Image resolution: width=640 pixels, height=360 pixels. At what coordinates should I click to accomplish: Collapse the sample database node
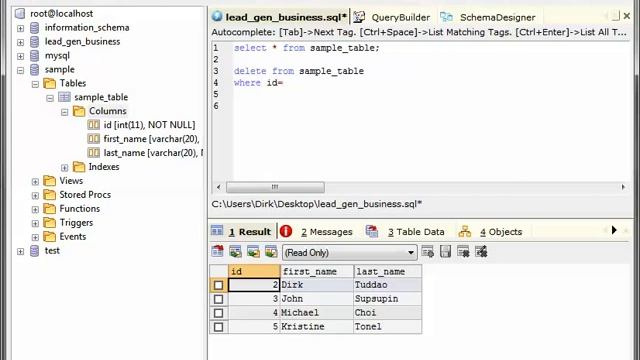click(20, 70)
